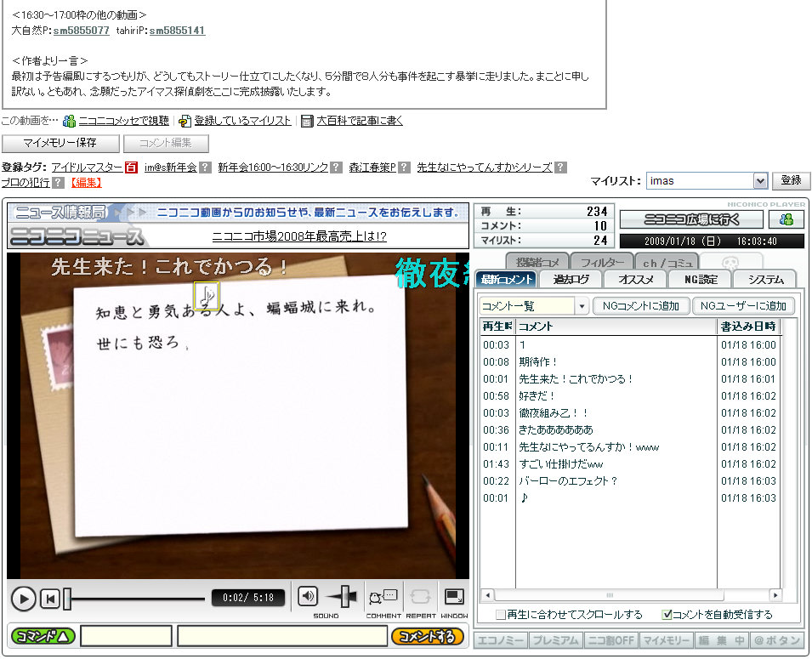The width and height of the screenshot is (812, 659).
Task: Toggle the @ボタン button
Action: [777, 640]
